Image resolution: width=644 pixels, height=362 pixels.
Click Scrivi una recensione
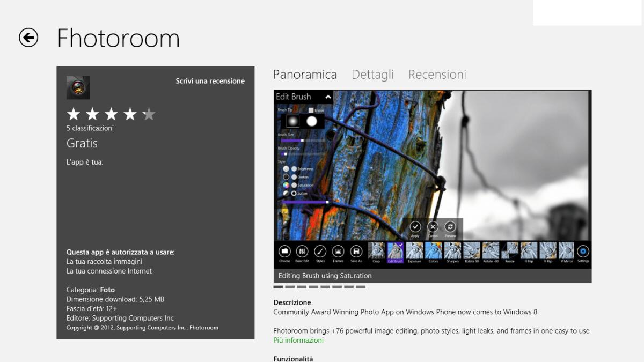(x=210, y=81)
